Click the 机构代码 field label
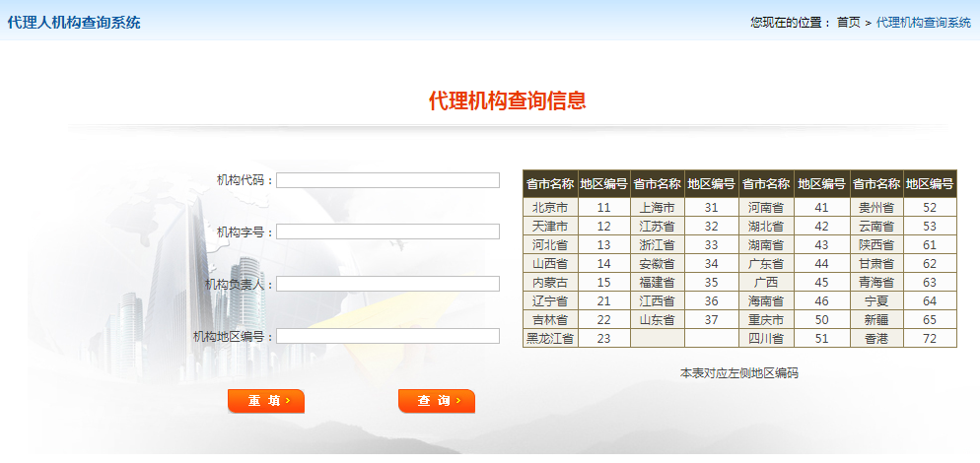 pos(245,180)
